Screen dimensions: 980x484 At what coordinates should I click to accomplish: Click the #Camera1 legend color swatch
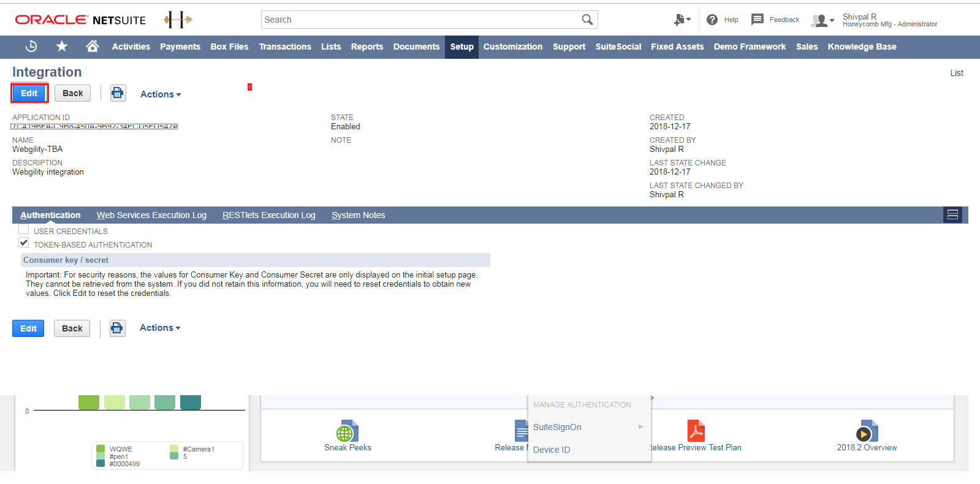174,448
